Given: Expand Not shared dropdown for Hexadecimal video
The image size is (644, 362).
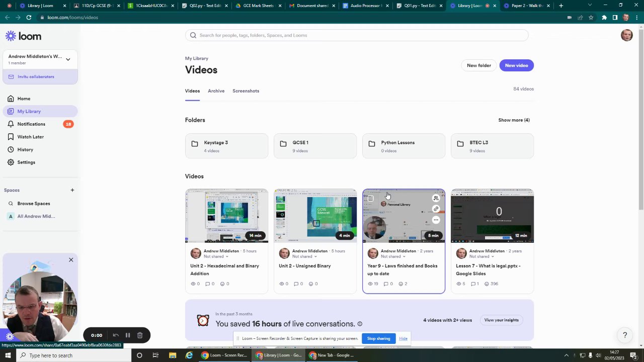Looking at the screenshot, I should tap(216, 256).
